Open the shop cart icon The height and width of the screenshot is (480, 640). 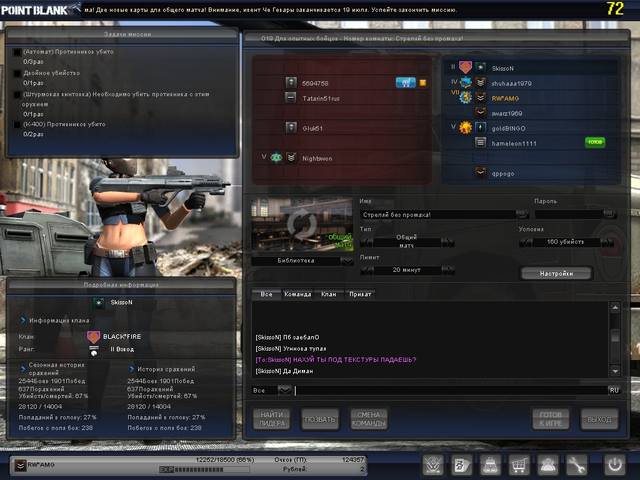519,464
